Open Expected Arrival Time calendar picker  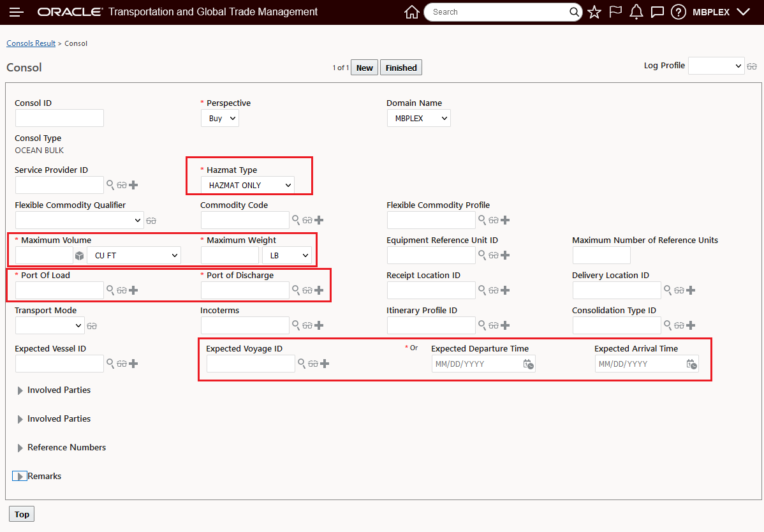point(691,364)
